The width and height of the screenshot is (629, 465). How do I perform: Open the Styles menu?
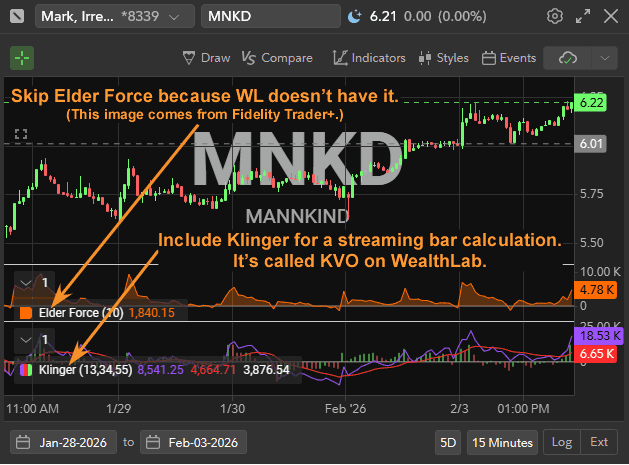(443, 58)
